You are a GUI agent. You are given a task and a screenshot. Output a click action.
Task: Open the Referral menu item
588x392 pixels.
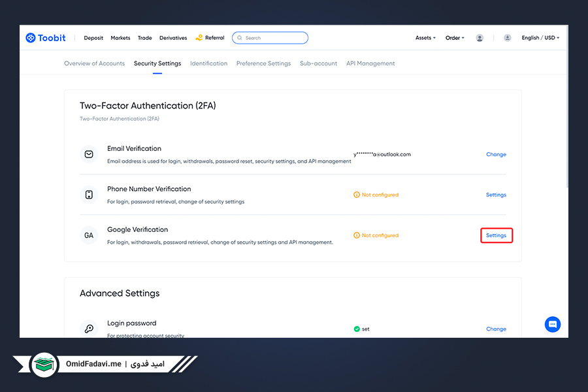214,37
